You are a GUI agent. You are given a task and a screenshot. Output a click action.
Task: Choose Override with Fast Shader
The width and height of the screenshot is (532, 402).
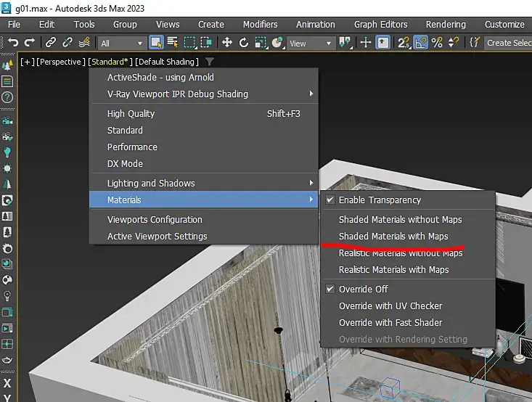[x=407, y=323]
